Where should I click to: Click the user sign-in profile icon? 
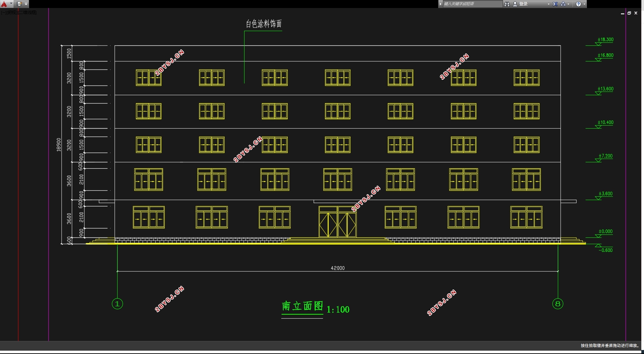tap(515, 4)
